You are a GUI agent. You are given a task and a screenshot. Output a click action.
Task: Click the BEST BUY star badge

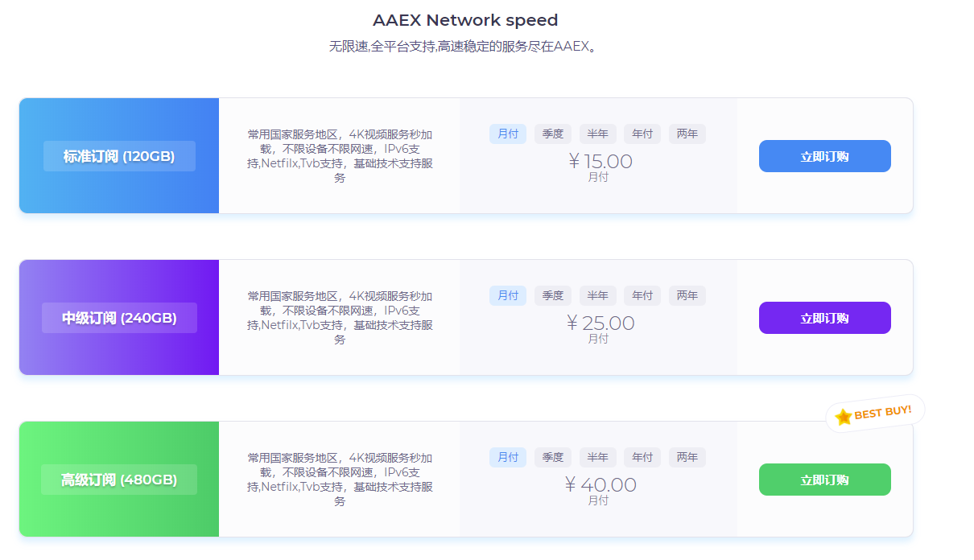pos(875,414)
